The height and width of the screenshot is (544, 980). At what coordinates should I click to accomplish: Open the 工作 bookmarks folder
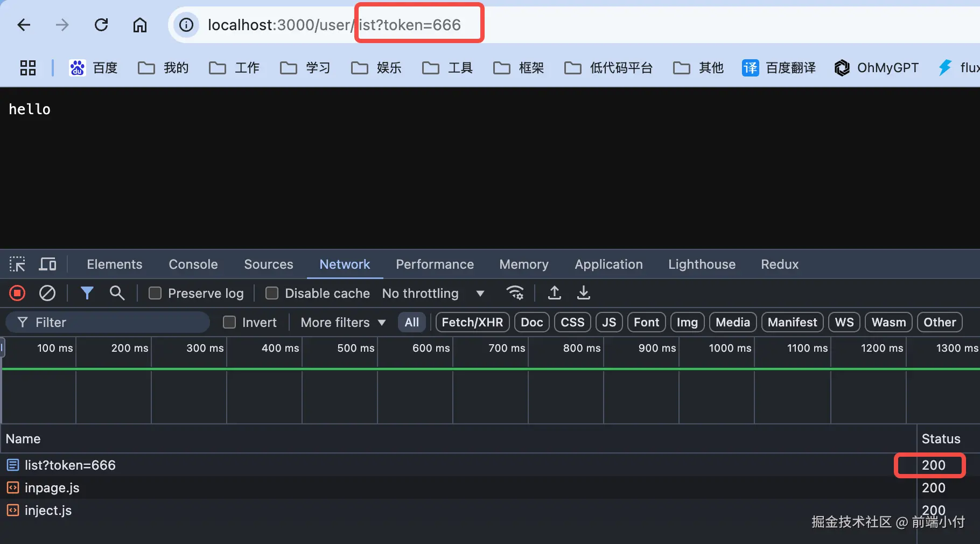tap(234, 68)
